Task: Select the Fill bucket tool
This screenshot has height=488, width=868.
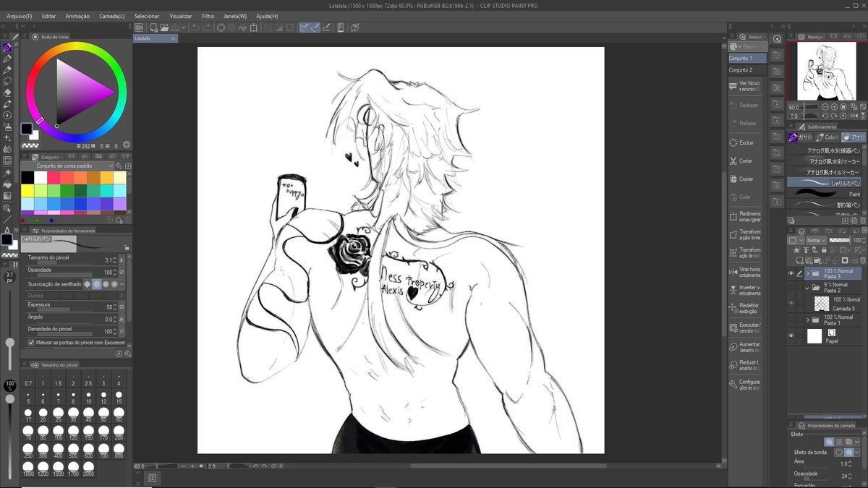Action: [x=7, y=184]
